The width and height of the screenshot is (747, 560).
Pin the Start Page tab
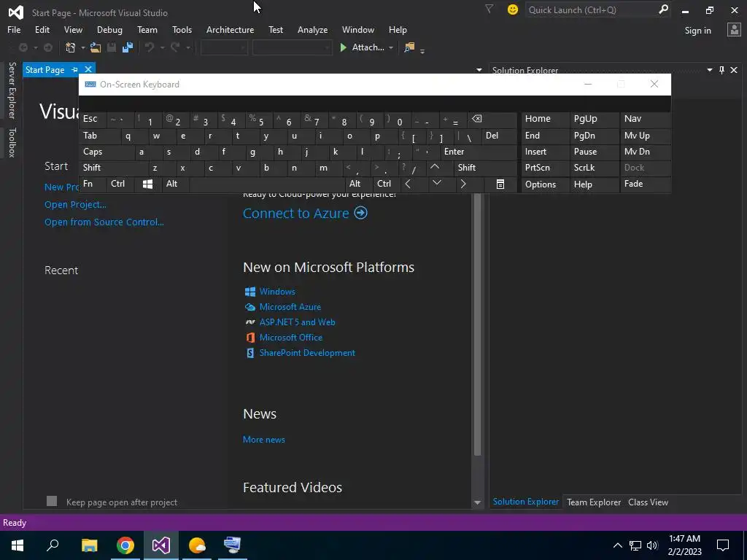[x=75, y=69]
